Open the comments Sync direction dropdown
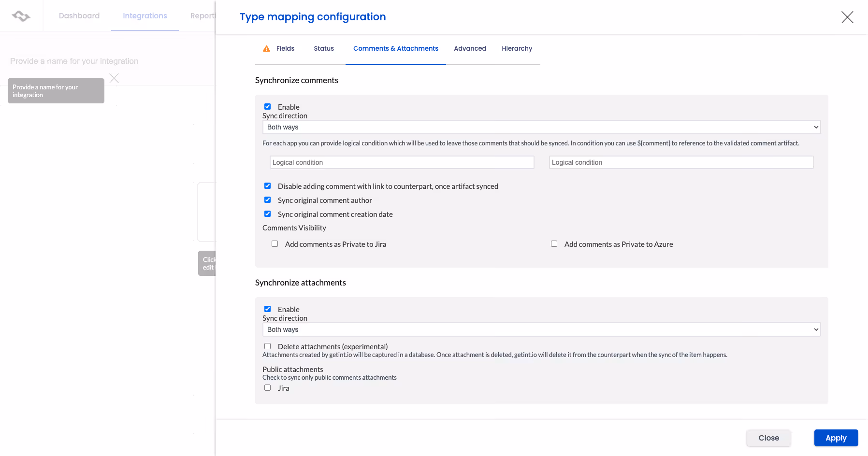 [x=541, y=127]
